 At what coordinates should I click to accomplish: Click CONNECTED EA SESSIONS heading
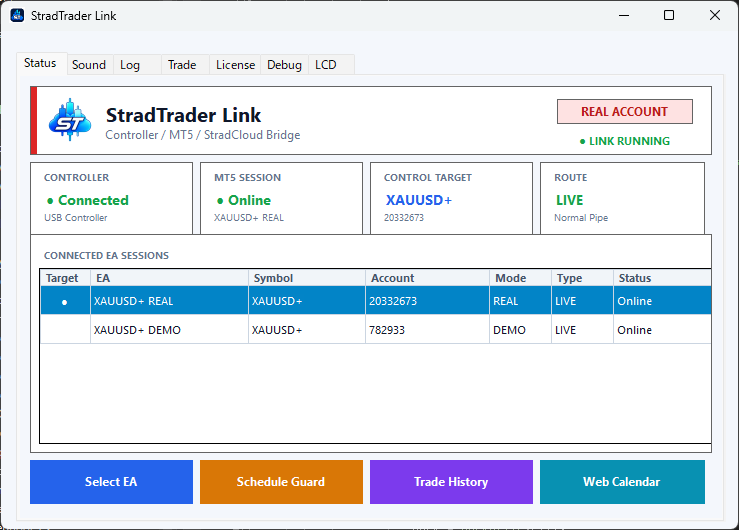click(107, 255)
